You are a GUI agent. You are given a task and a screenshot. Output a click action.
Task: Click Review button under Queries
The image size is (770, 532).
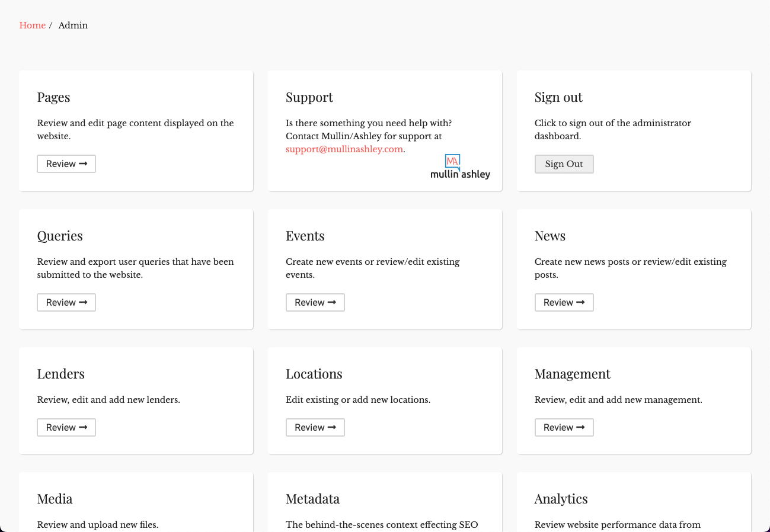coord(66,303)
